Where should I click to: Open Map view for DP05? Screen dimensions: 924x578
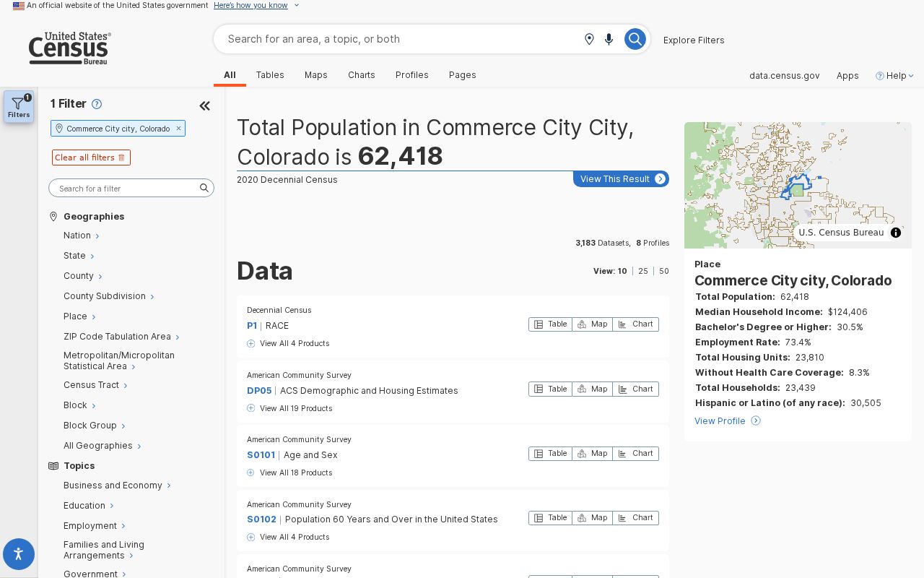pos(593,389)
